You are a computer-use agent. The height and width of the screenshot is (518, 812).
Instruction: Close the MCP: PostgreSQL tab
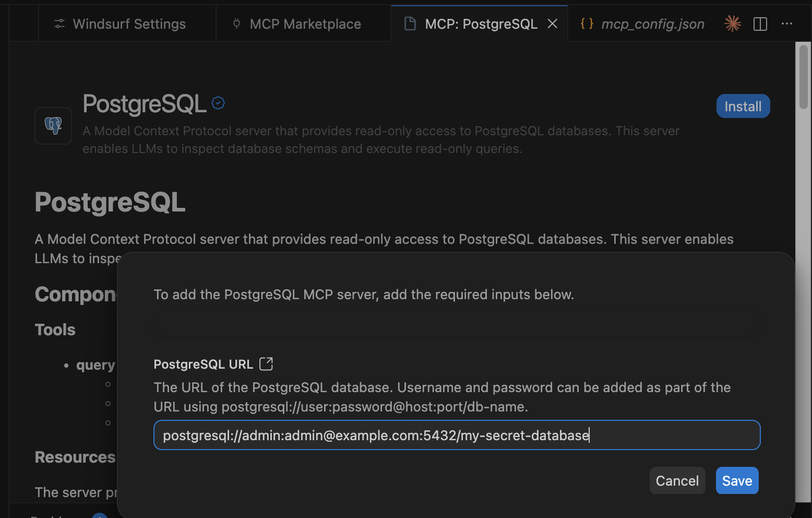(x=553, y=23)
